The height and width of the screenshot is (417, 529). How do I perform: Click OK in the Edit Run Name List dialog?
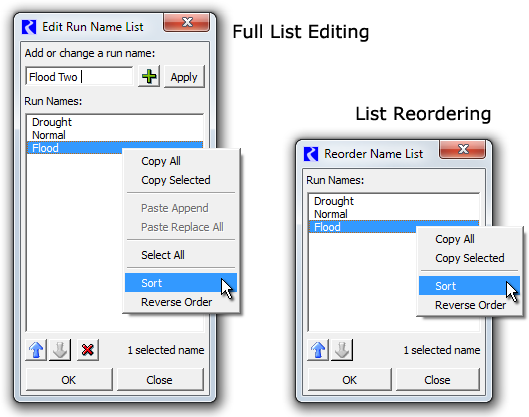[x=69, y=380]
